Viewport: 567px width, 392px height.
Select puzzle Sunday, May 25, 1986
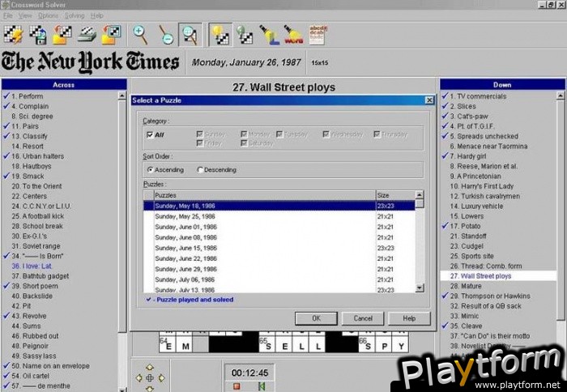tap(279, 216)
